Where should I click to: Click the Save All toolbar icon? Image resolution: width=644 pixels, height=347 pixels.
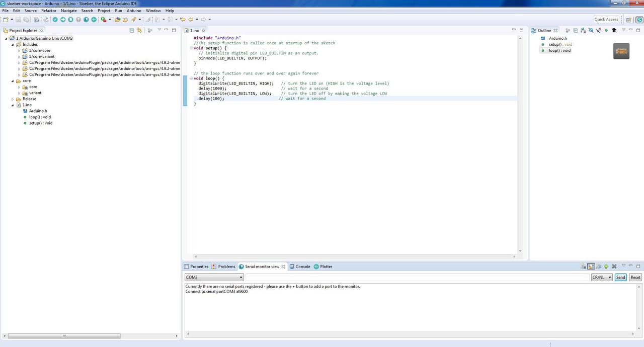(x=26, y=20)
